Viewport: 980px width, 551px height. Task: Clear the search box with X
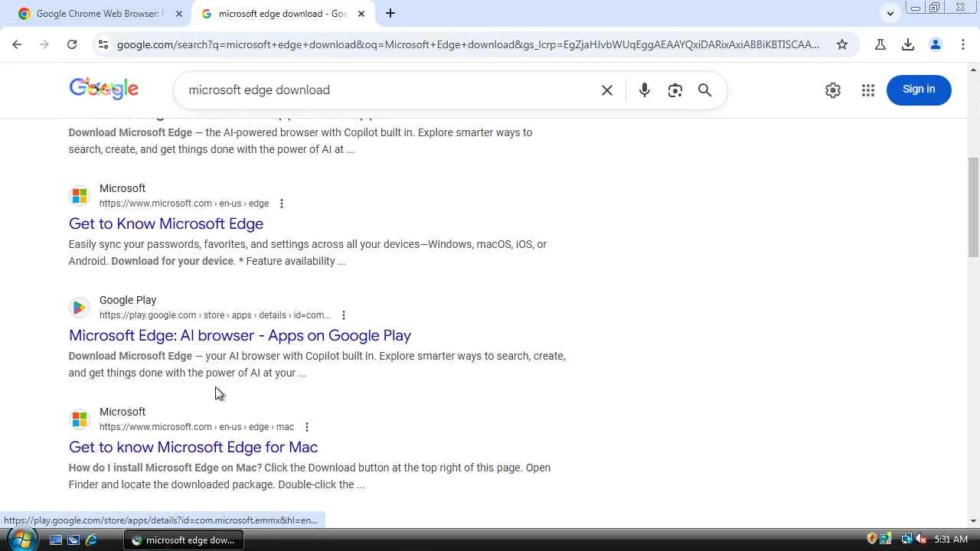pos(607,90)
